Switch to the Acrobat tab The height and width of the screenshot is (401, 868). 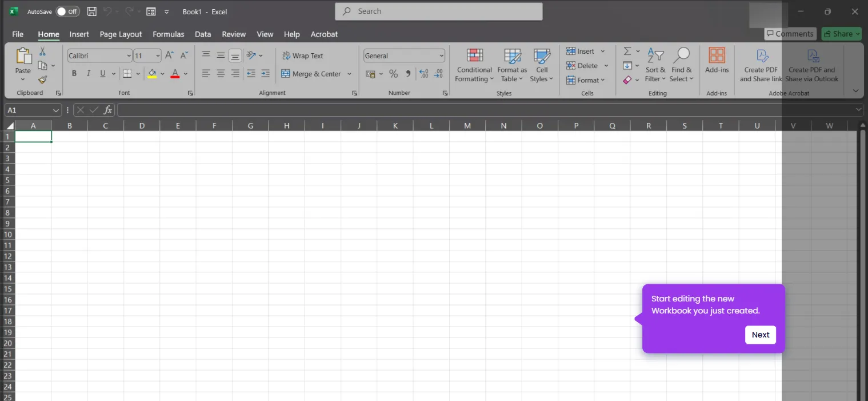pos(324,34)
